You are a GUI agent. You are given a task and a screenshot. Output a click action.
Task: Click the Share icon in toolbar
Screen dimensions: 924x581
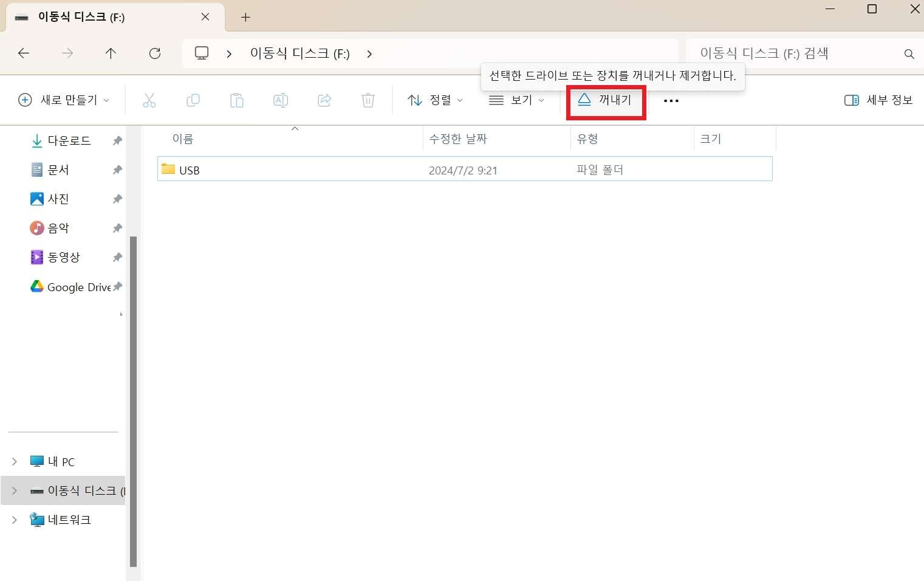pos(324,100)
